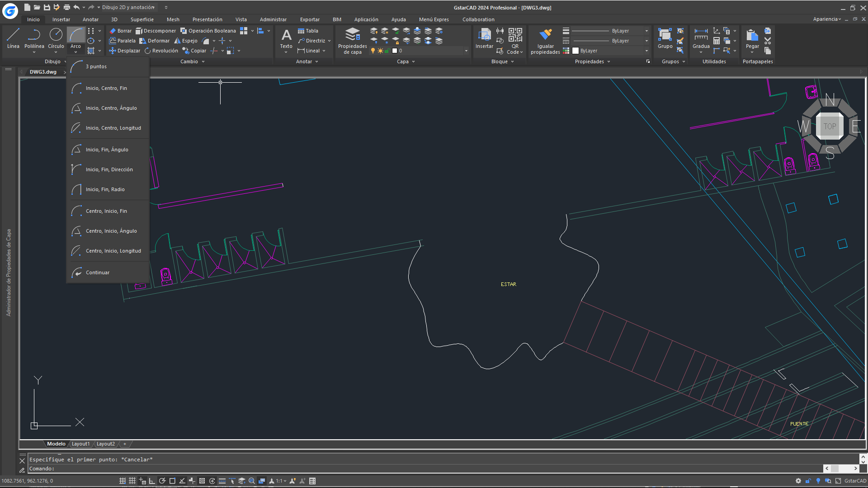Click Propiedades de capa button
The width and height of the screenshot is (868, 488).
coord(352,41)
